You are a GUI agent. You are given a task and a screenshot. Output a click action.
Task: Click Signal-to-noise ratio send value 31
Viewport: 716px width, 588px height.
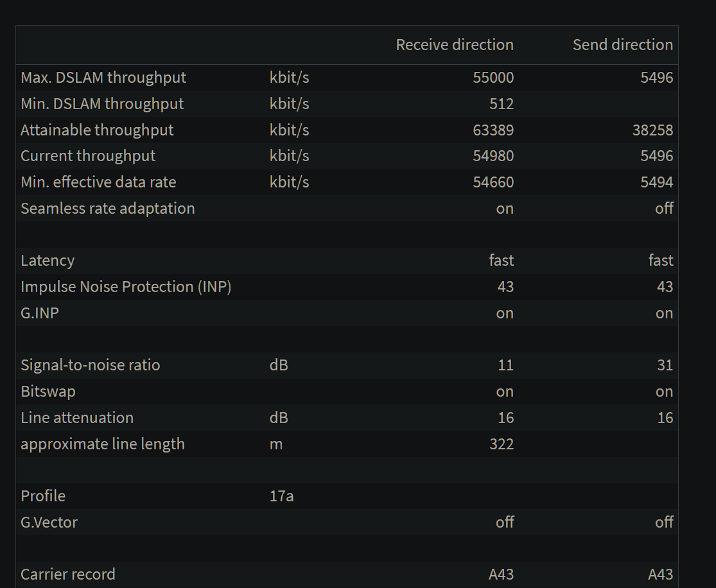pos(665,365)
